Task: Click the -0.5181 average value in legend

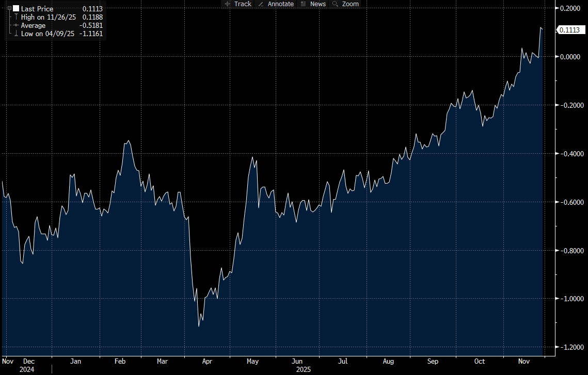Action: point(91,25)
